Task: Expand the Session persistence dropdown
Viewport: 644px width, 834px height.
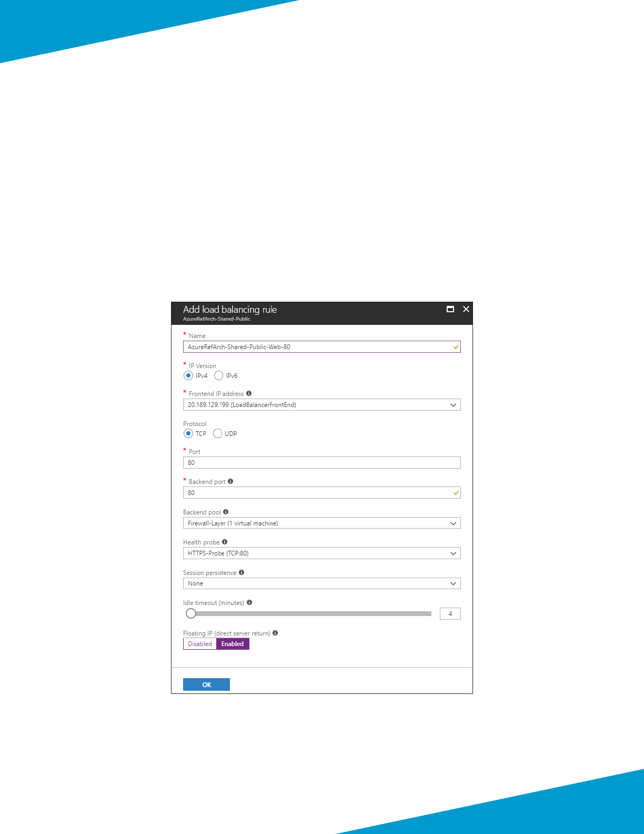Action: [321, 583]
